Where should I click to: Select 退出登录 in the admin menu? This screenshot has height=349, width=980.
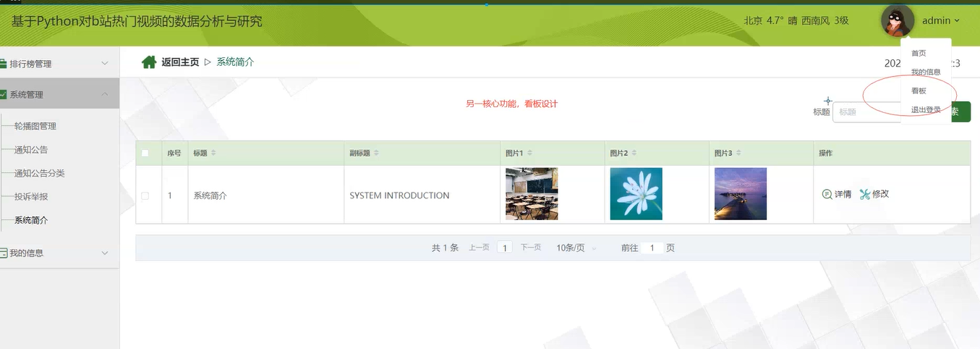point(926,109)
